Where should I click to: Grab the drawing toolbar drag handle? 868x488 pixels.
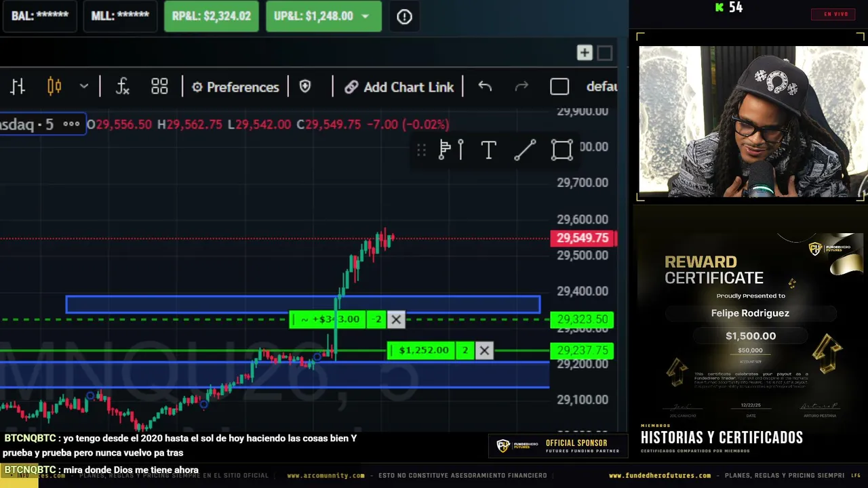(421, 150)
